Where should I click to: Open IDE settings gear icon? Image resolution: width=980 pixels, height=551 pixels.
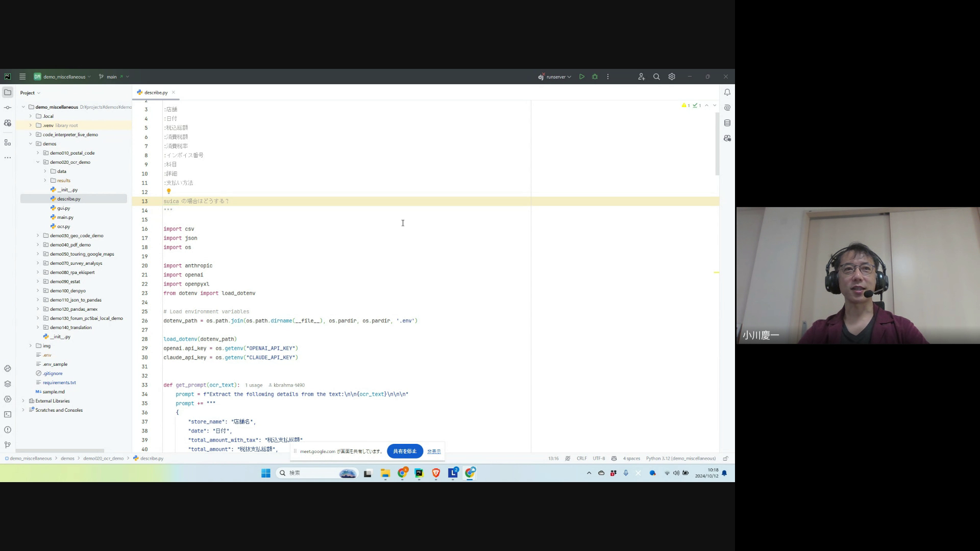(672, 77)
